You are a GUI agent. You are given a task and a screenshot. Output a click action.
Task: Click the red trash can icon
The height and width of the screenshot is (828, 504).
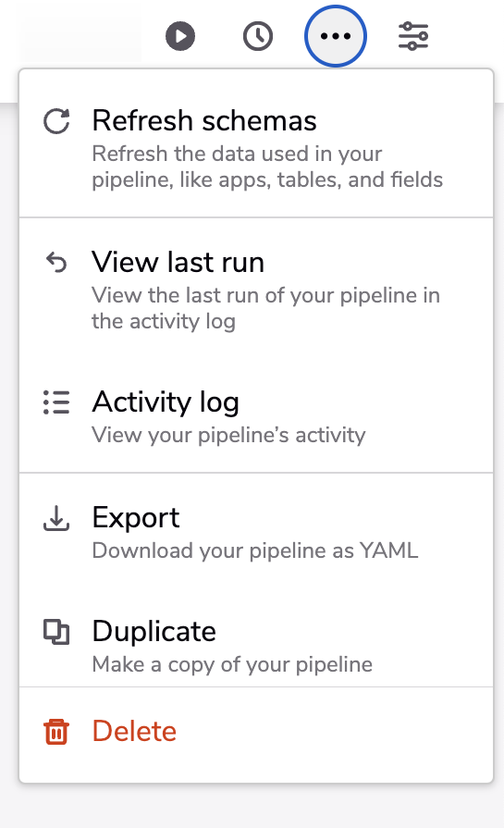click(55, 732)
